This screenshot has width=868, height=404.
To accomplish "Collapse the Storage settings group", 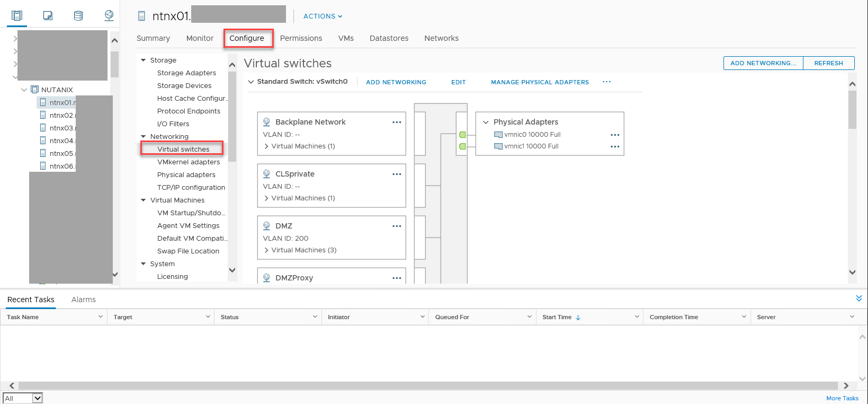I will [143, 60].
